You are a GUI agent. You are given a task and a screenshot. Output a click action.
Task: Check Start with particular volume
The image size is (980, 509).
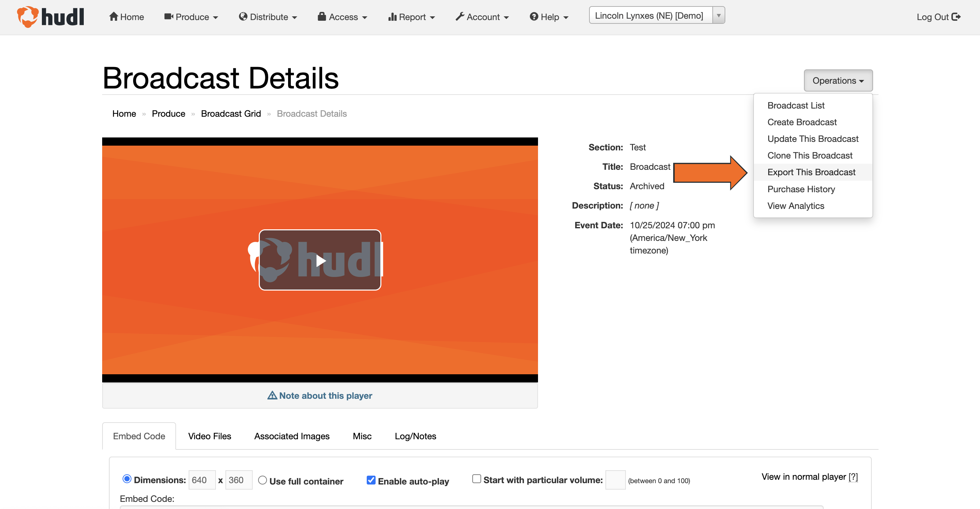[476, 479]
